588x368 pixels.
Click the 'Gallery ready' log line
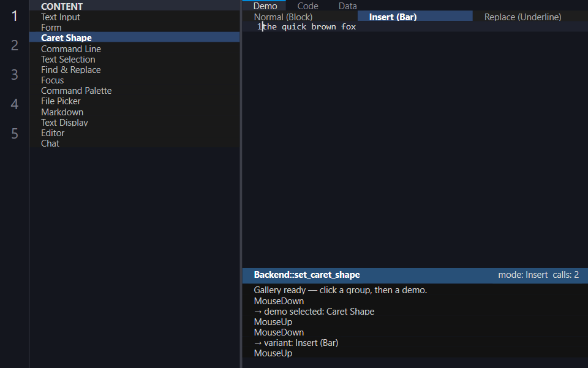click(341, 290)
